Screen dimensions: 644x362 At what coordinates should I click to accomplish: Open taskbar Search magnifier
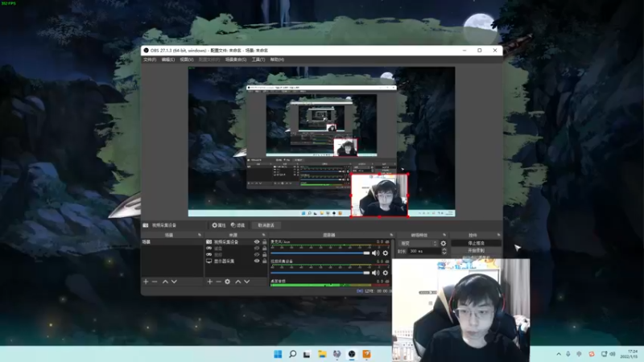point(292,354)
